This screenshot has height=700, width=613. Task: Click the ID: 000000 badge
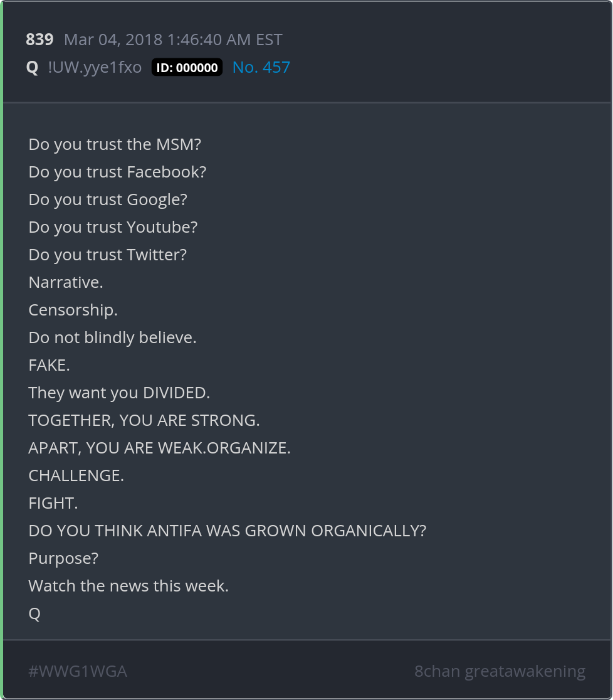coord(187,68)
